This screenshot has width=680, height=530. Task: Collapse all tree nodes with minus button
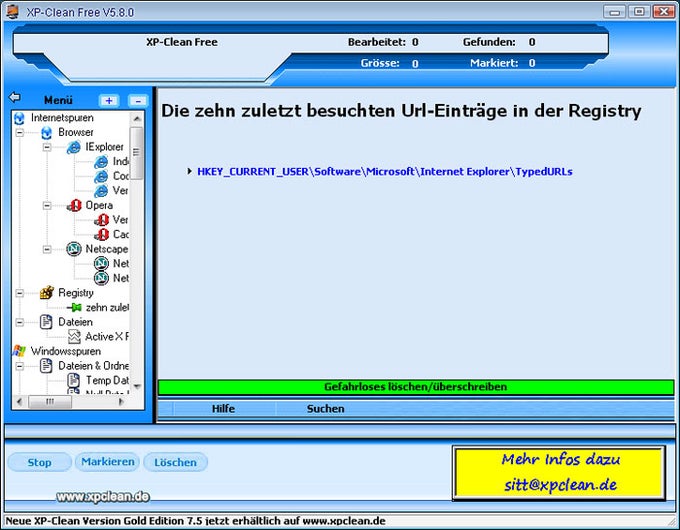138,101
